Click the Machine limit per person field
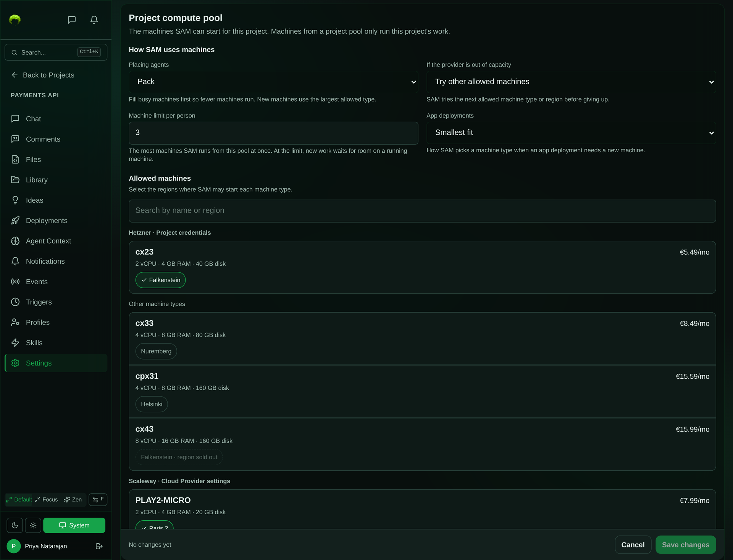 pyautogui.click(x=273, y=133)
